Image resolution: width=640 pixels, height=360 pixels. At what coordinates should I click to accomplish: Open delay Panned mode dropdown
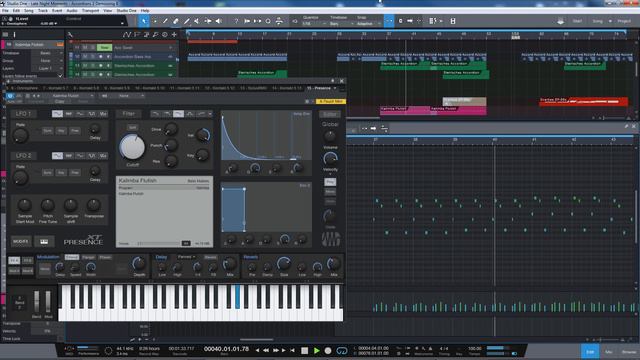pyautogui.click(x=186, y=257)
